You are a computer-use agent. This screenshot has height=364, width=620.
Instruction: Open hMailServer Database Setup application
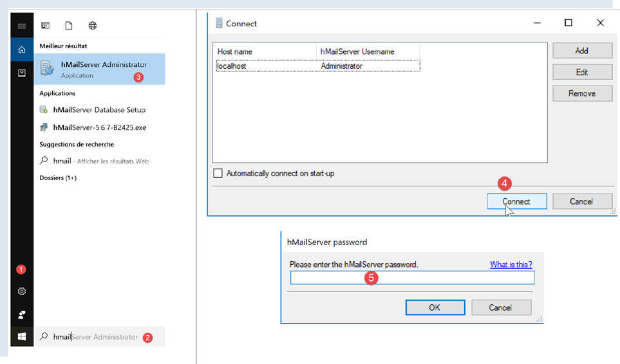pyautogui.click(x=99, y=110)
